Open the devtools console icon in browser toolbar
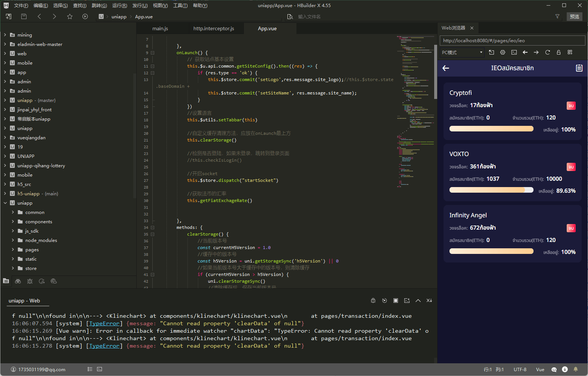The height and width of the screenshot is (376, 588). click(x=514, y=52)
